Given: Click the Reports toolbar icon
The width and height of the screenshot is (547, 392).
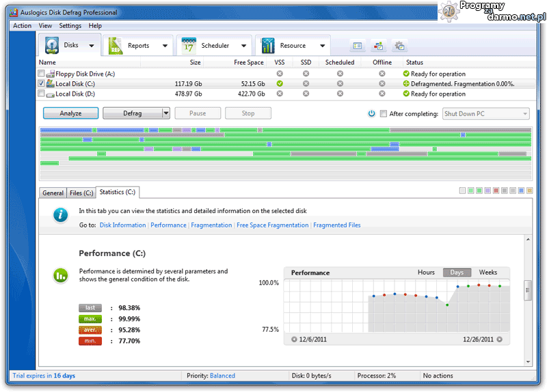Looking at the screenshot, I should (116, 46).
